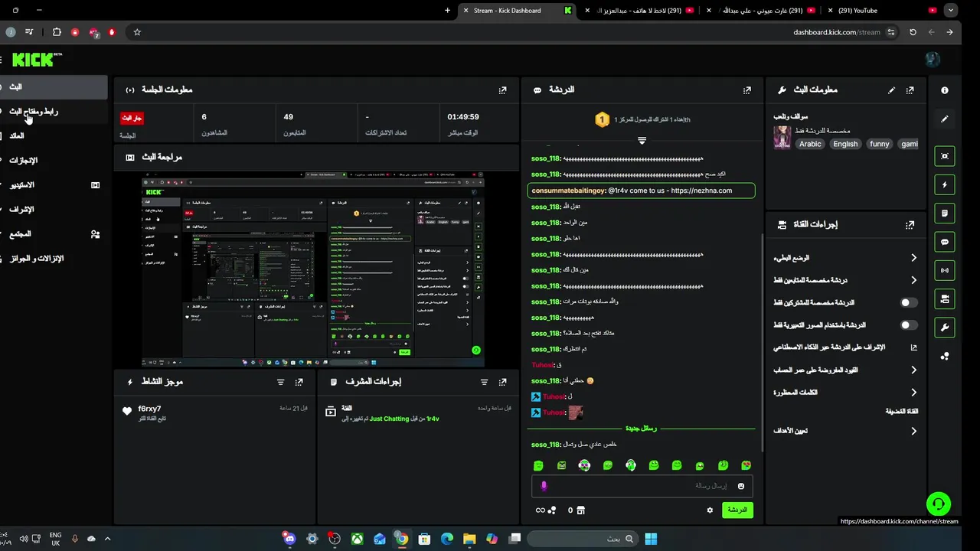Click the shop icon below chat input

(580, 510)
